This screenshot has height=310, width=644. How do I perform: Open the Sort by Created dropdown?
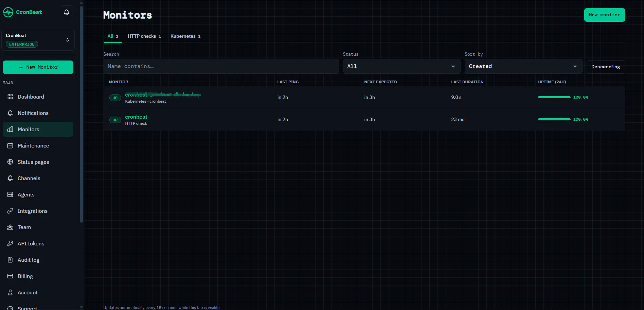(x=523, y=66)
